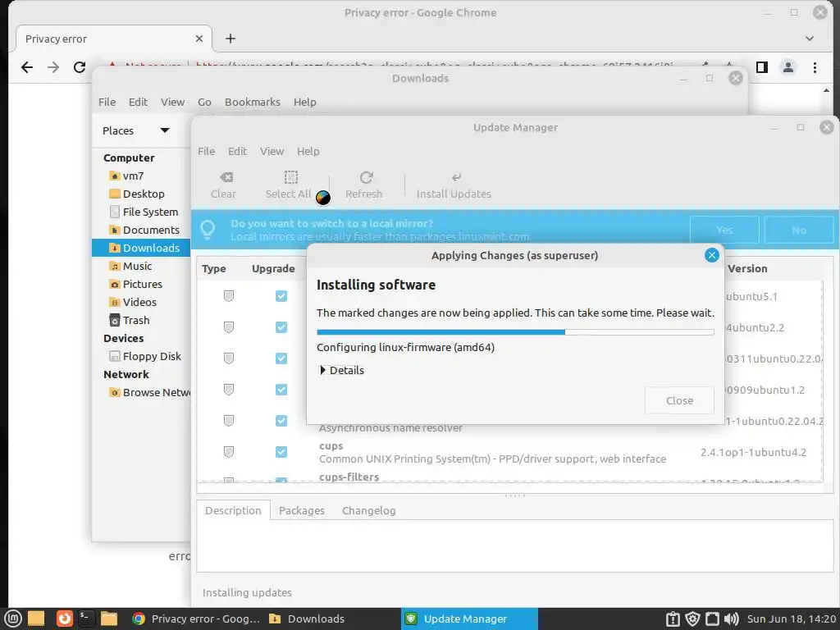Sort by the Upgrade column header

point(273,269)
